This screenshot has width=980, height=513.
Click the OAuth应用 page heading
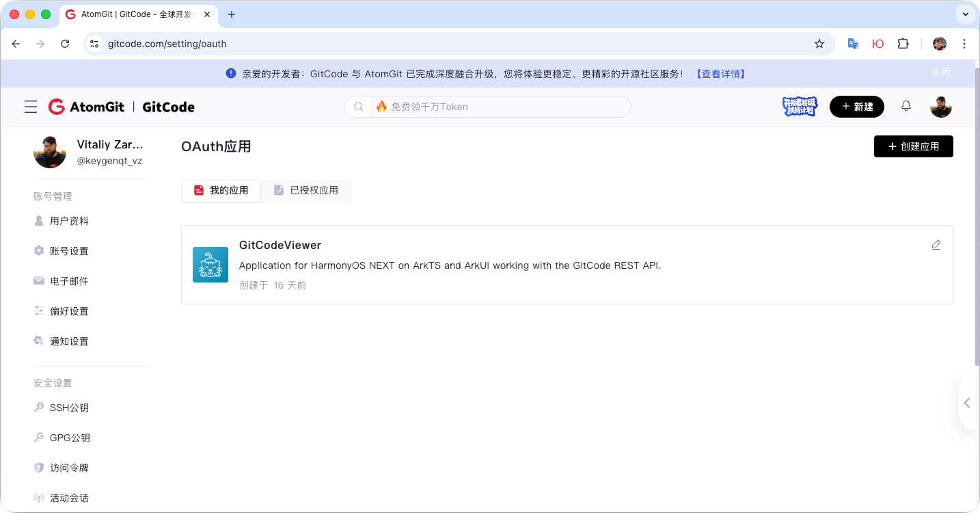click(216, 146)
